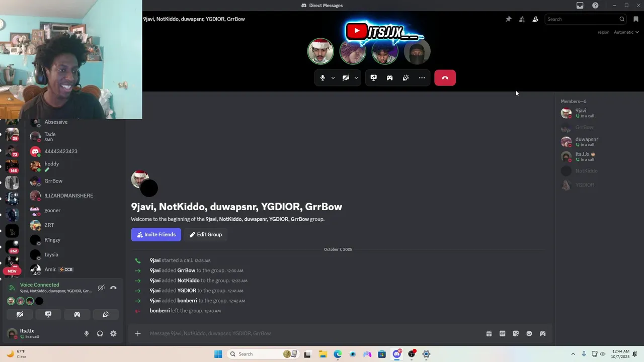The image size is (644, 362).
Task: Turn on camera from voice panel
Action: point(20,314)
